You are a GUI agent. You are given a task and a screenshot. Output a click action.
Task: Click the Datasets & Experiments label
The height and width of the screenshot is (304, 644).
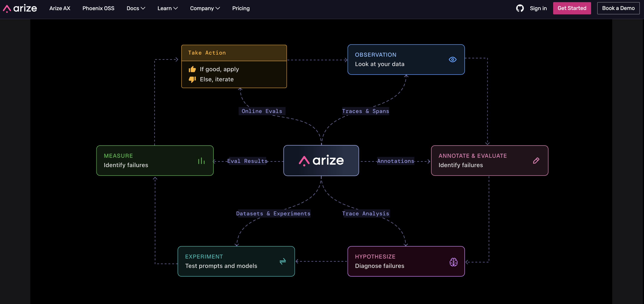[273, 214]
